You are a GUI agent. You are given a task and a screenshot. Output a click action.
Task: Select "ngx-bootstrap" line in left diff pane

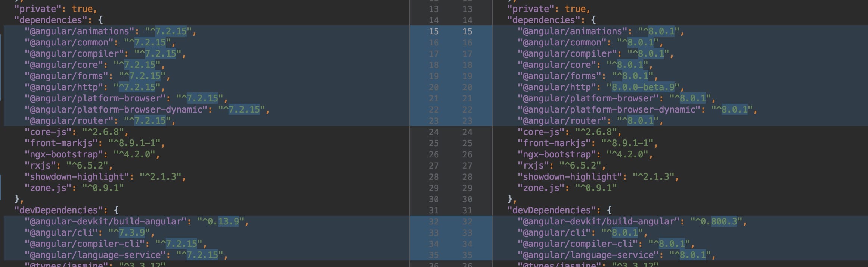(92, 154)
